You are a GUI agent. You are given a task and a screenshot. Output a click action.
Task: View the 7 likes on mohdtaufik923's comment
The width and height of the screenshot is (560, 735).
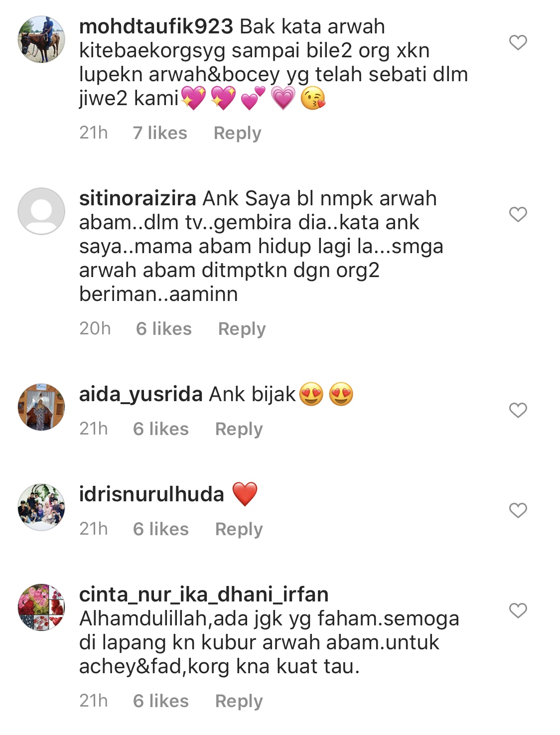click(x=160, y=133)
